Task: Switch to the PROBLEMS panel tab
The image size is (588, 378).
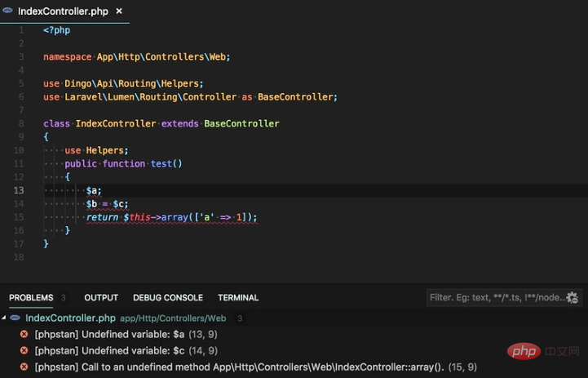Action: click(x=31, y=298)
